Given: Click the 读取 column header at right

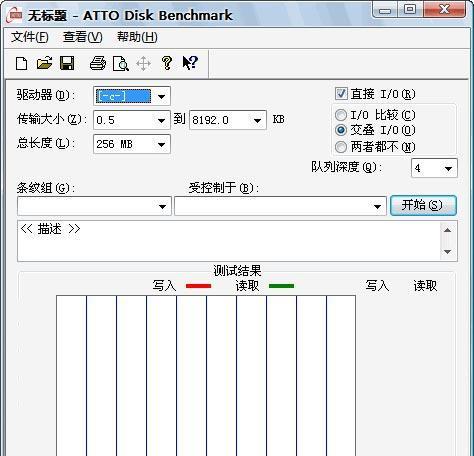Looking at the screenshot, I should (425, 286).
